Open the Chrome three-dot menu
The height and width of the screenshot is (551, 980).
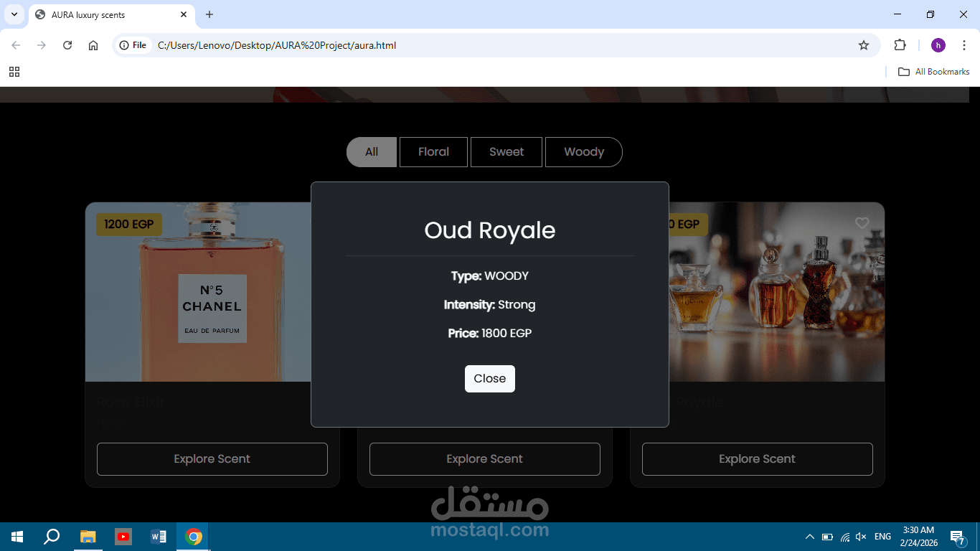tap(965, 45)
